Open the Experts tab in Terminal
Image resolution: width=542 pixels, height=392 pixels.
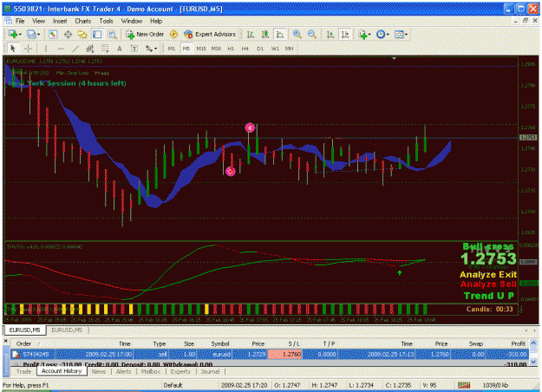(x=180, y=371)
